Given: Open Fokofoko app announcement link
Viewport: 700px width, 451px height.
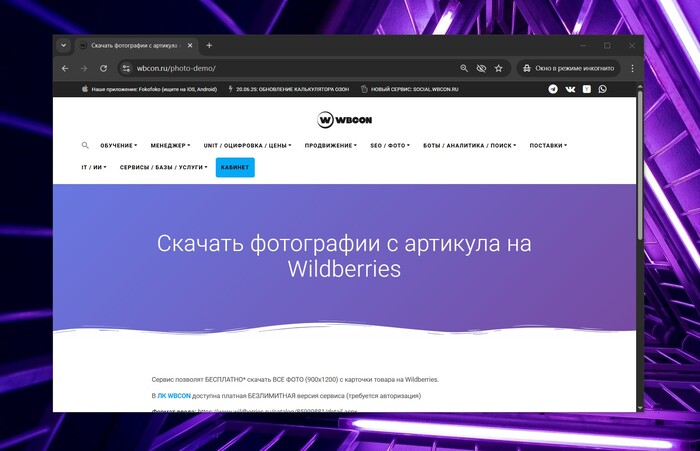Looking at the screenshot, I should (154, 89).
